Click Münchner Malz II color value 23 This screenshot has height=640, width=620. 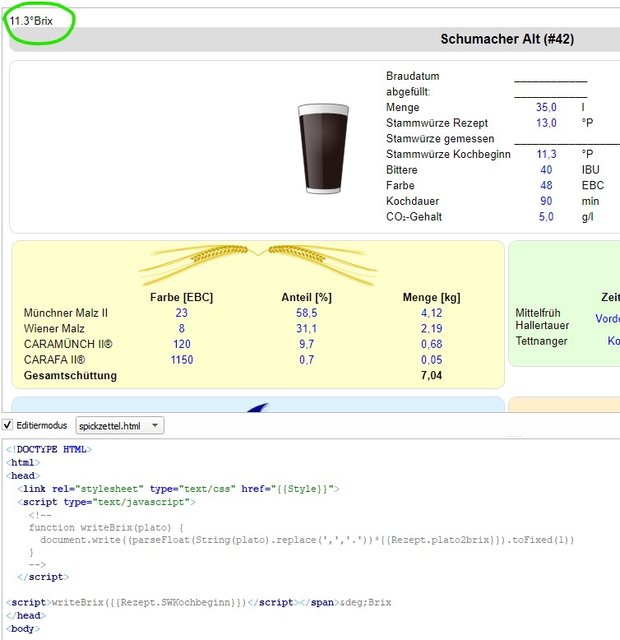(x=182, y=313)
